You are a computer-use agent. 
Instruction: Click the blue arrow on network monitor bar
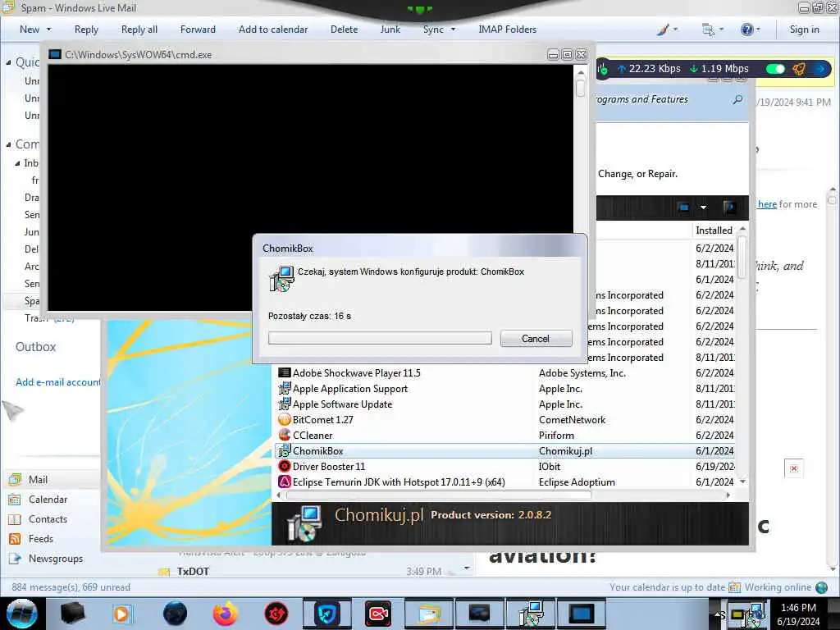820,69
